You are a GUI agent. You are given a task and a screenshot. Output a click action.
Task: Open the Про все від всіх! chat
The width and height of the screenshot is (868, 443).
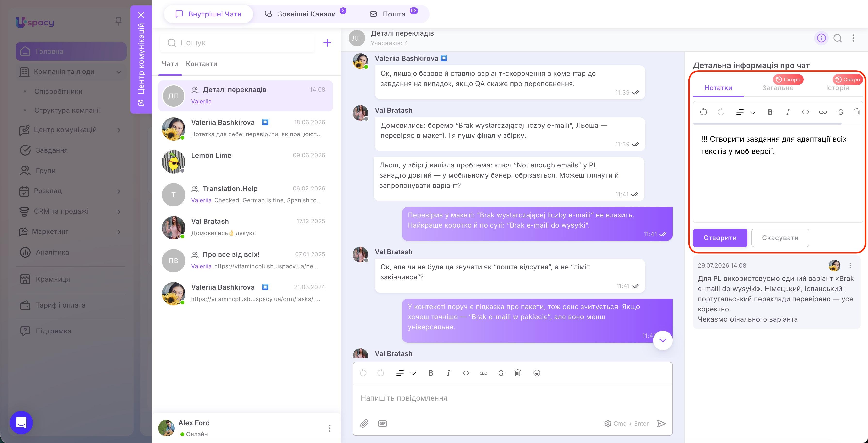coord(246,261)
